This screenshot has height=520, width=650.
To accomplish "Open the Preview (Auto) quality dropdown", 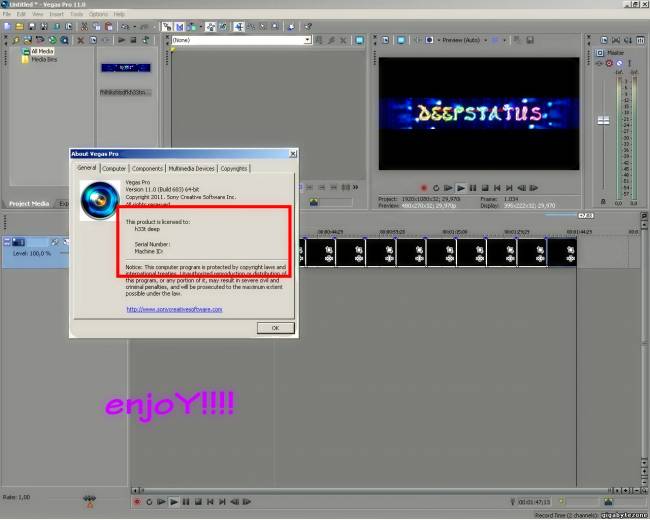I will (464, 40).
